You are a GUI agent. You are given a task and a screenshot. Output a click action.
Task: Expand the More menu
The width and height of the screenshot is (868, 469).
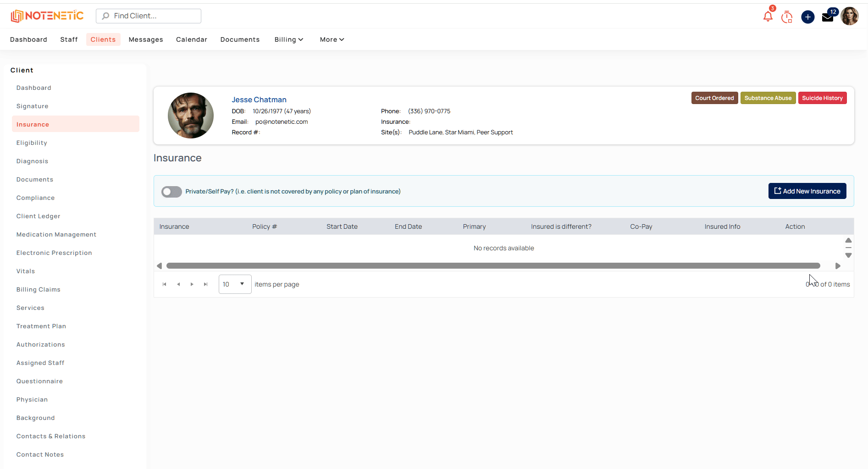point(332,39)
